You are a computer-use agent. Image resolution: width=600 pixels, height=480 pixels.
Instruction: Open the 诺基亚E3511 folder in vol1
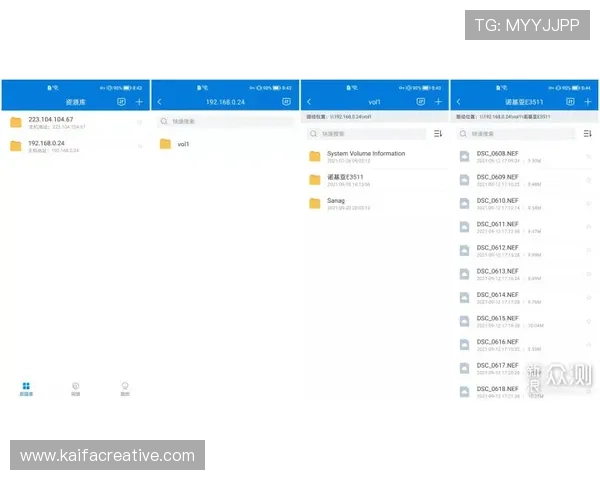(x=375, y=180)
